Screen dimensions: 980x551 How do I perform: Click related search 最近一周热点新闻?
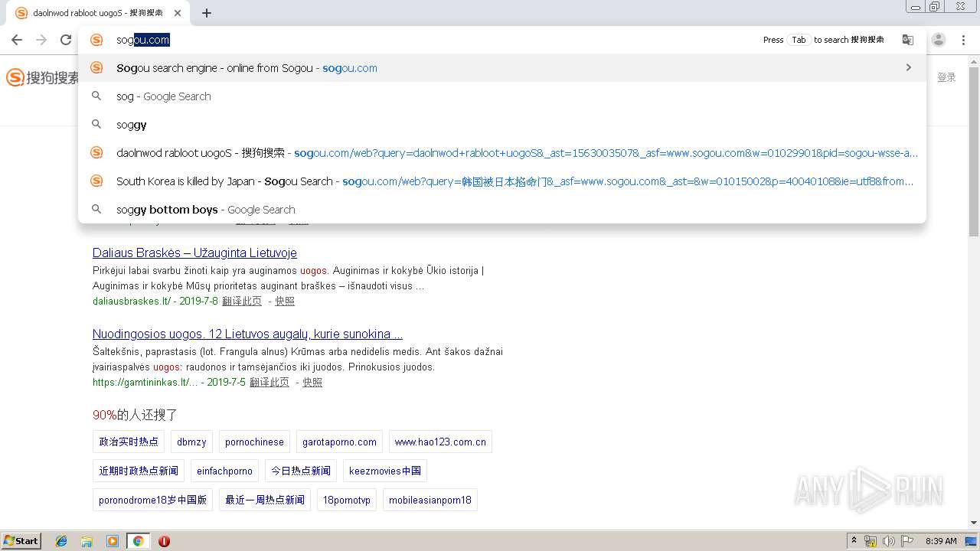265,500
